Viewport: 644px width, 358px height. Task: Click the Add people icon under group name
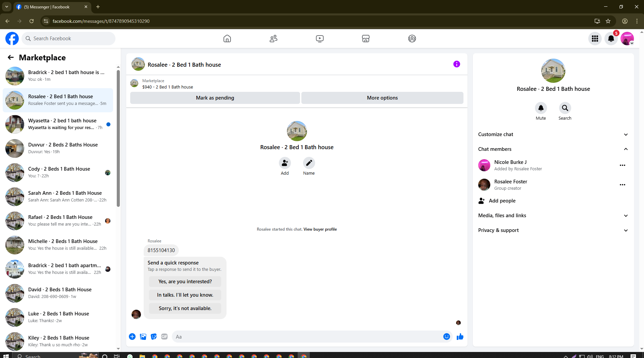285,163
